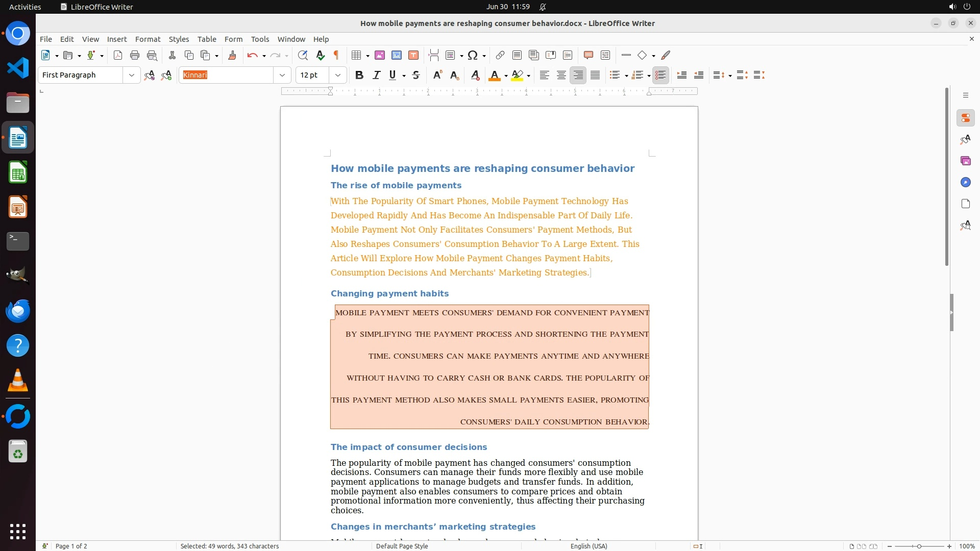Expand the font size dropdown
This screenshot has width=980, height=551.
[x=338, y=76]
